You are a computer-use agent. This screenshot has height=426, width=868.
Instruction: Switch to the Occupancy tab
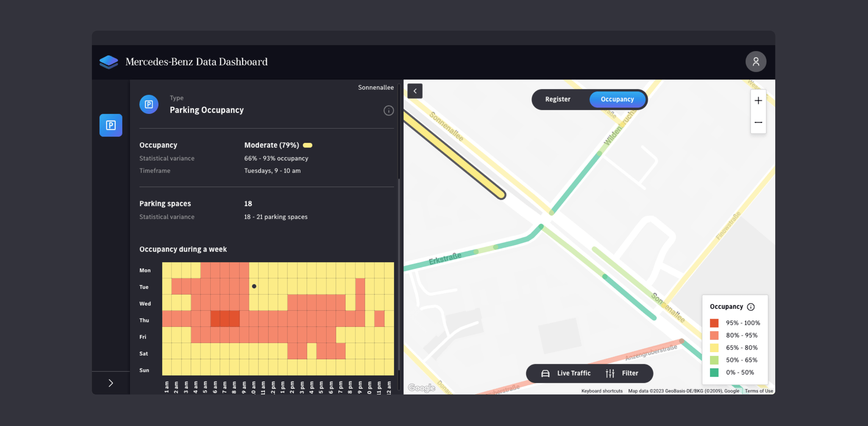click(617, 99)
